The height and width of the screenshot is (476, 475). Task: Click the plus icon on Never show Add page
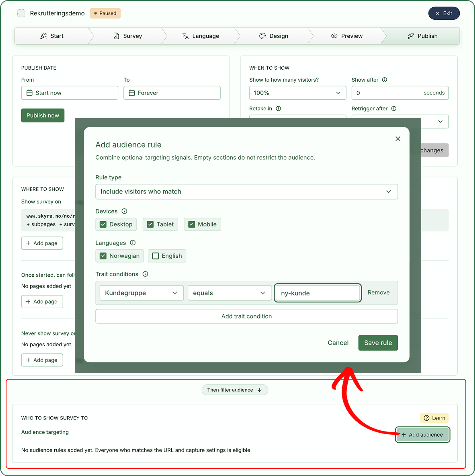tap(28, 360)
